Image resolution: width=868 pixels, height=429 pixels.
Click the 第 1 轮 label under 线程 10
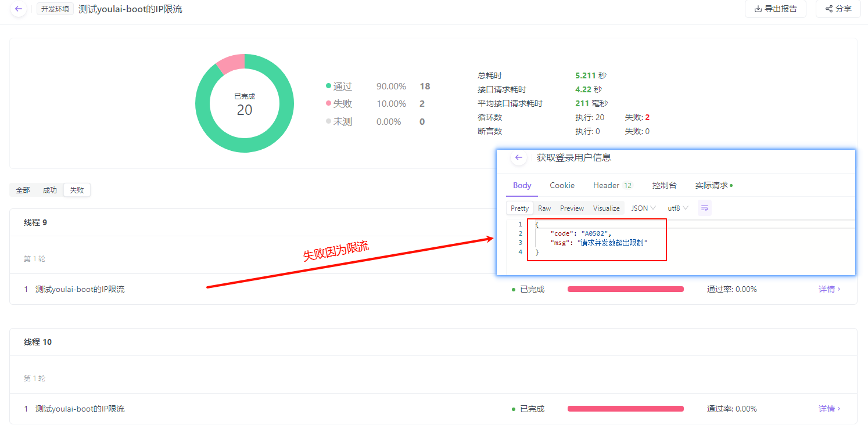[34, 378]
